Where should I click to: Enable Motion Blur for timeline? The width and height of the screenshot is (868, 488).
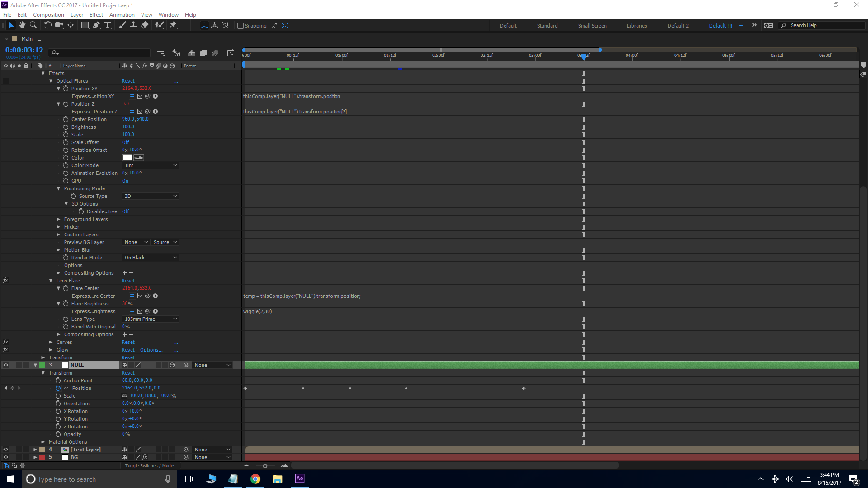[x=215, y=53]
